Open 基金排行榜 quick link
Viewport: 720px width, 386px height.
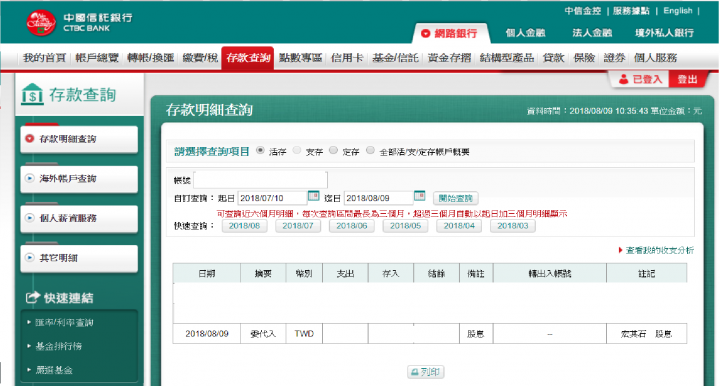(59, 346)
